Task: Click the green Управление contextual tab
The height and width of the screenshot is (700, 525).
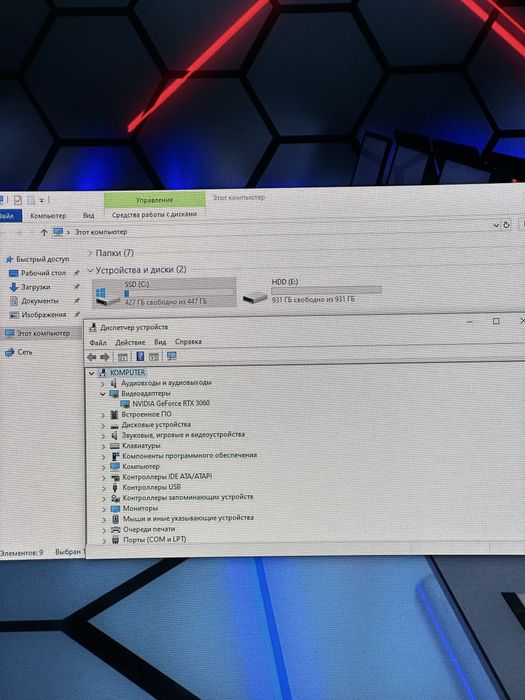Action: (154, 200)
